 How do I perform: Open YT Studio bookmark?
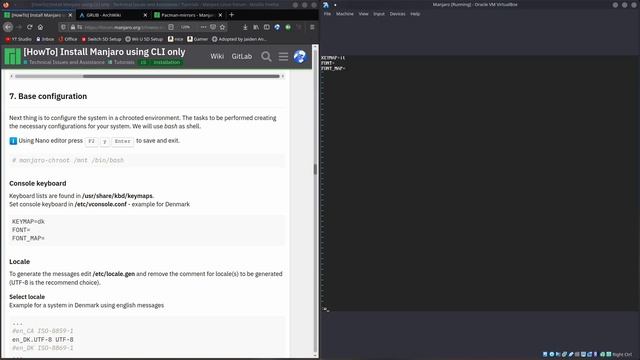[x=18, y=39]
